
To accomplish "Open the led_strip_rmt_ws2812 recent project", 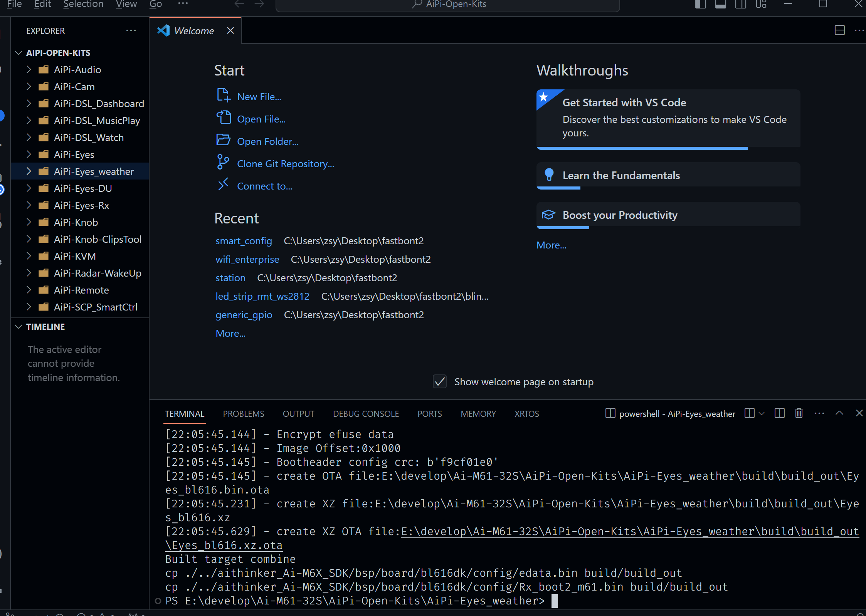I will [x=262, y=296].
